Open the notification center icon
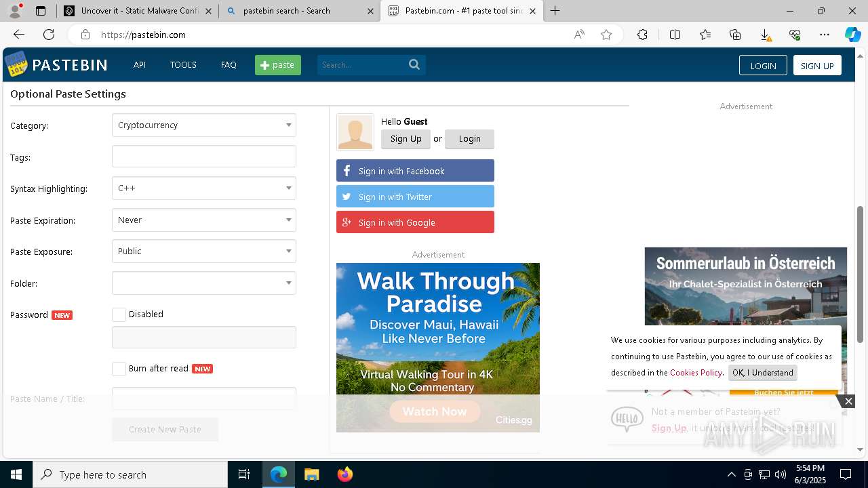 click(846, 474)
